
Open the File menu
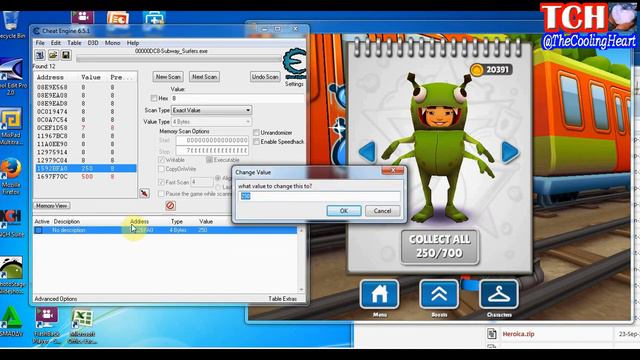40,43
